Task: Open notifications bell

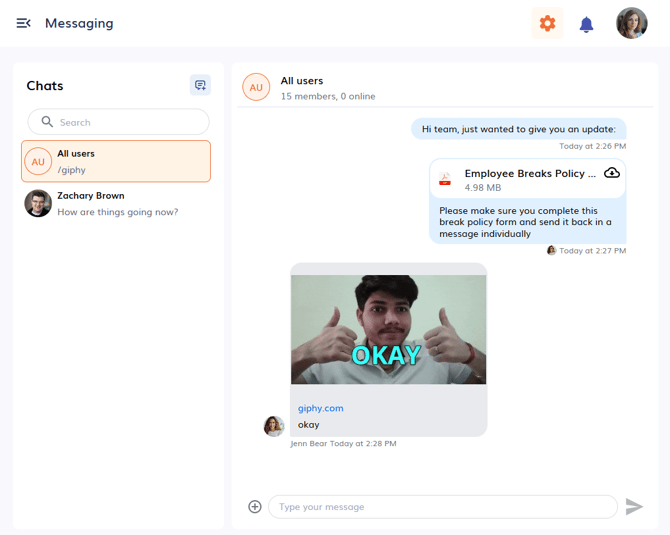Action: (586, 24)
